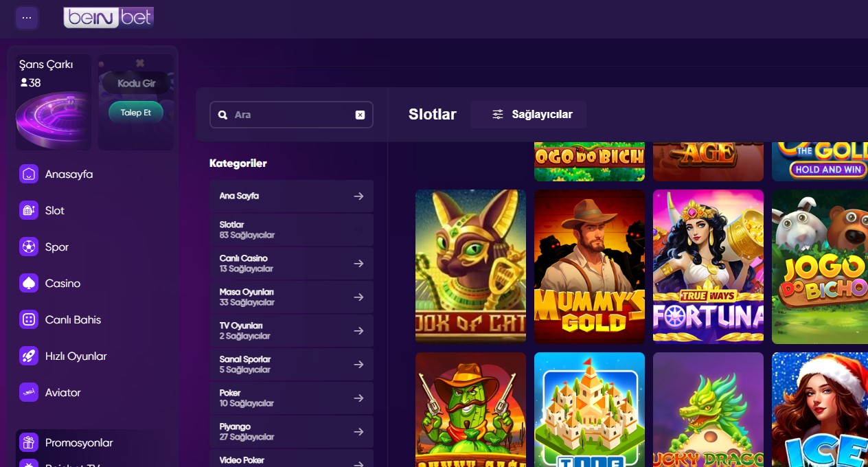Image resolution: width=868 pixels, height=467 pixels.
Task: Open the Mummy's Gold game thumbnail
Action: [x=589, y=266]
